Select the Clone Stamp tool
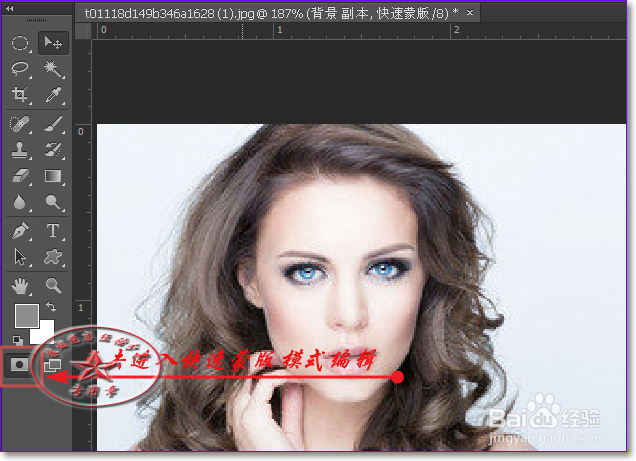636x461 pixels. [x=20, y=150]
